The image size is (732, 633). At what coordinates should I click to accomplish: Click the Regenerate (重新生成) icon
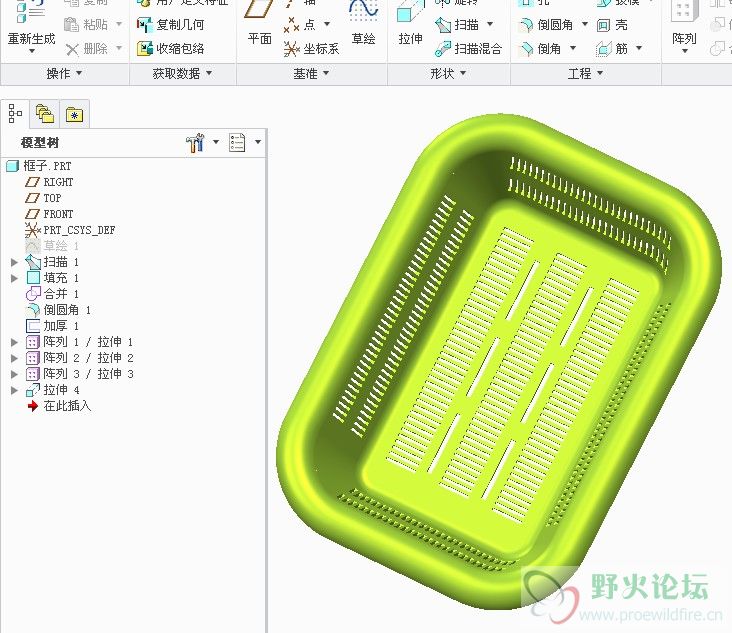31,13
